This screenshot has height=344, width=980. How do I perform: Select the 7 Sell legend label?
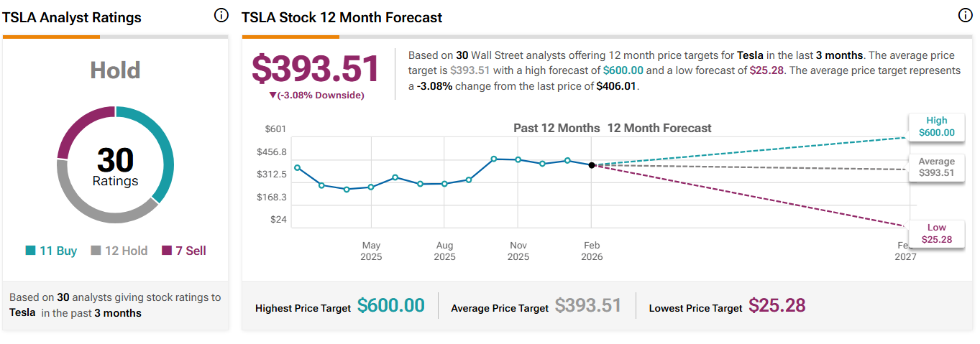(x=191, y=251)
